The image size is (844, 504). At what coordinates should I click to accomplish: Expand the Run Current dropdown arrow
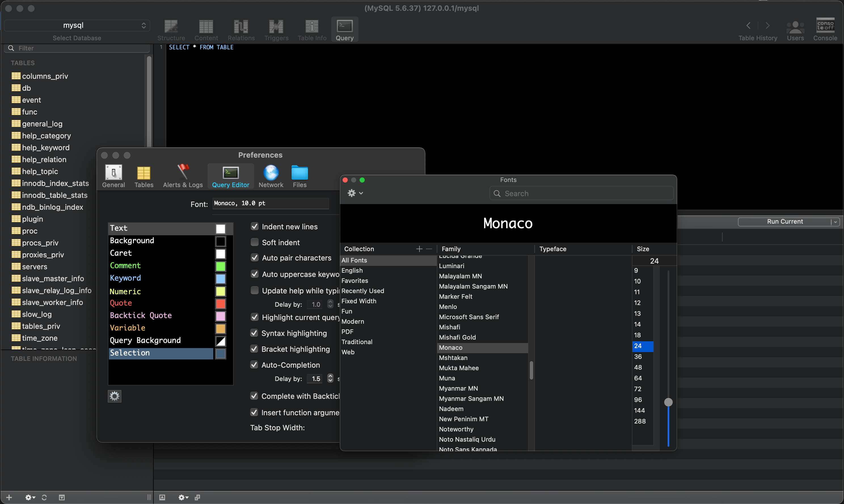click(x=835, y=222)
